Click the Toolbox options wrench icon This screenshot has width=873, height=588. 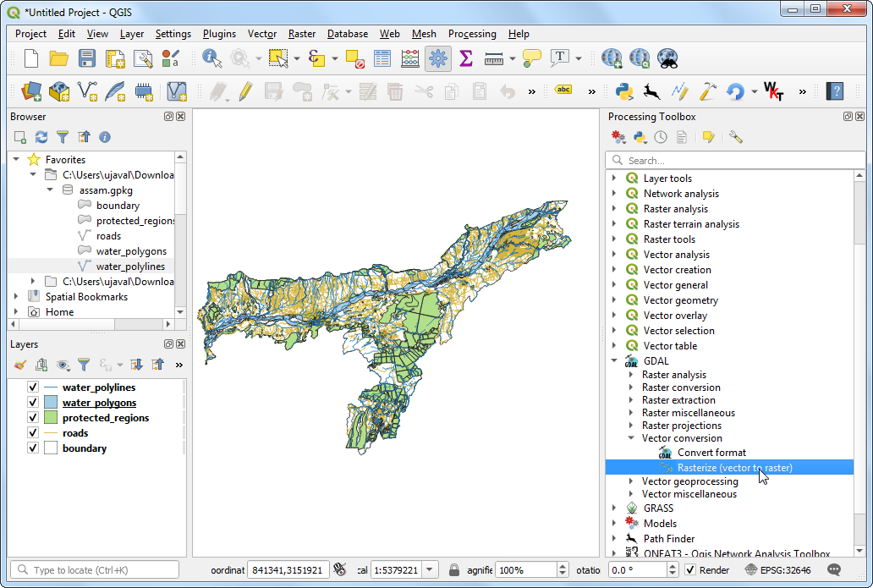(735, 137)
